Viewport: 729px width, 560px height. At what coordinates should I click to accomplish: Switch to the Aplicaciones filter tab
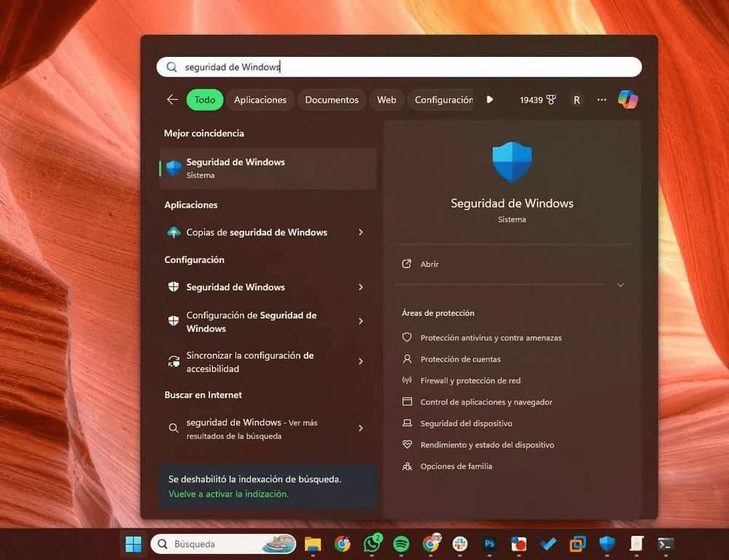click(x=260, y=100)
